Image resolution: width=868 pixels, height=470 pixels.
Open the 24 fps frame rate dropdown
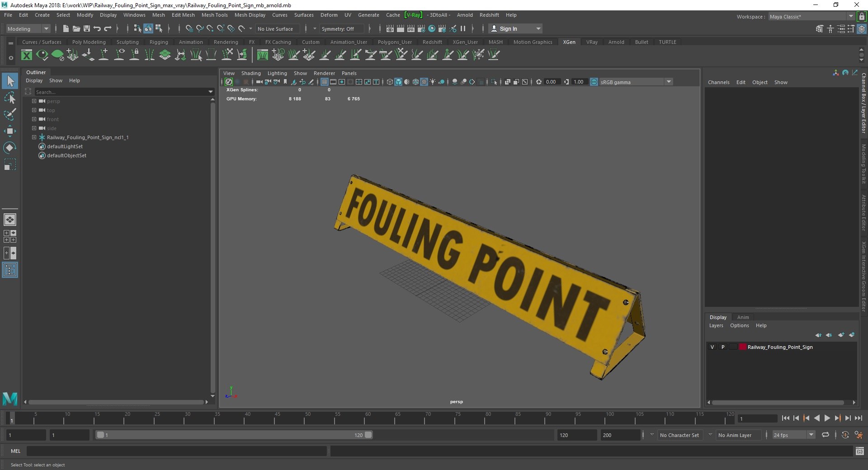[x=793, y=435]
